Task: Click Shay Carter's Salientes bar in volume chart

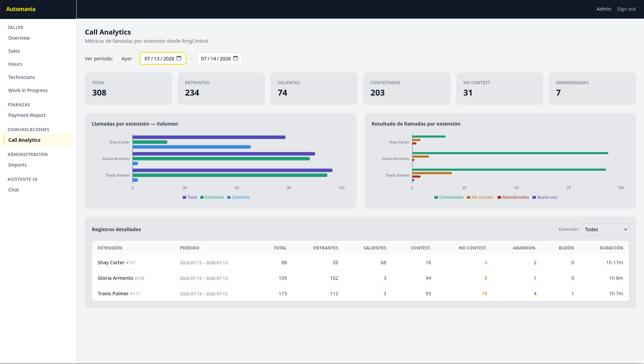Action: 192,147
